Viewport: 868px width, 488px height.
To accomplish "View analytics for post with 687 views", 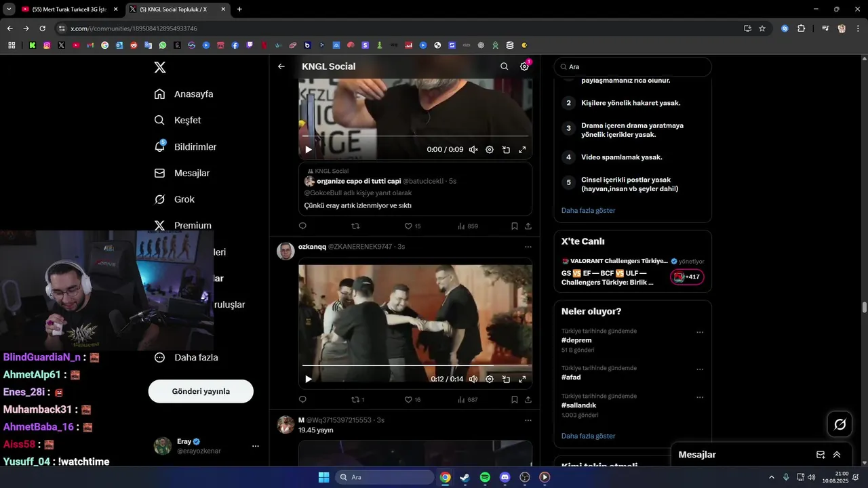I will click(x=467, y=400).
